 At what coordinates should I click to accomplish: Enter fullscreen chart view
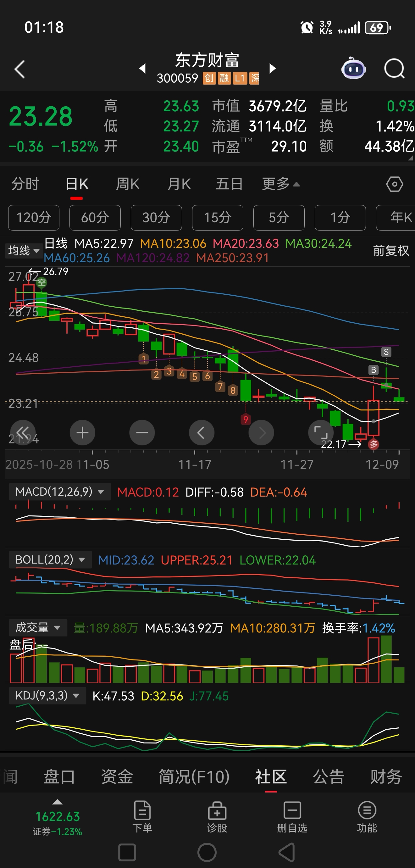coord(321,433)
